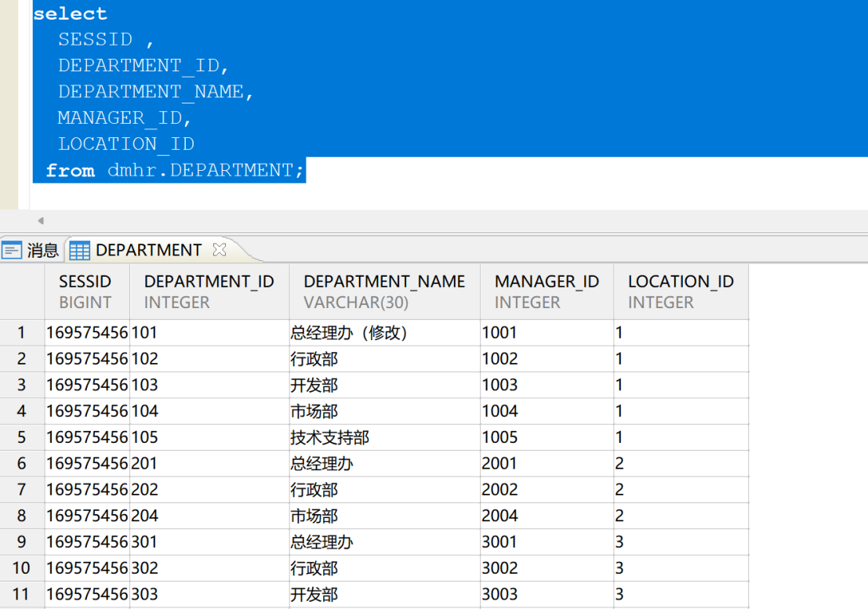The width and height of the screenshot is (868, 609).
Task: Place cursor on dmhr.DEPARTMENT in the query
Action: point(200,170)
